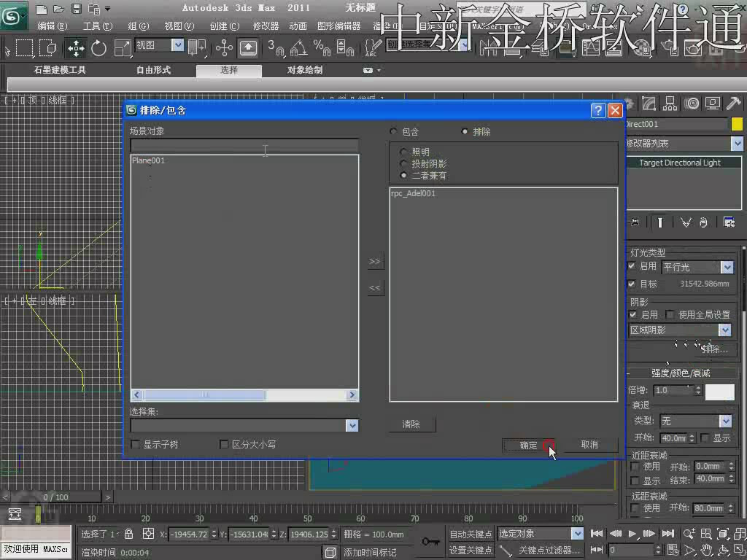Click the 自动关键点 button

(471, 534)
